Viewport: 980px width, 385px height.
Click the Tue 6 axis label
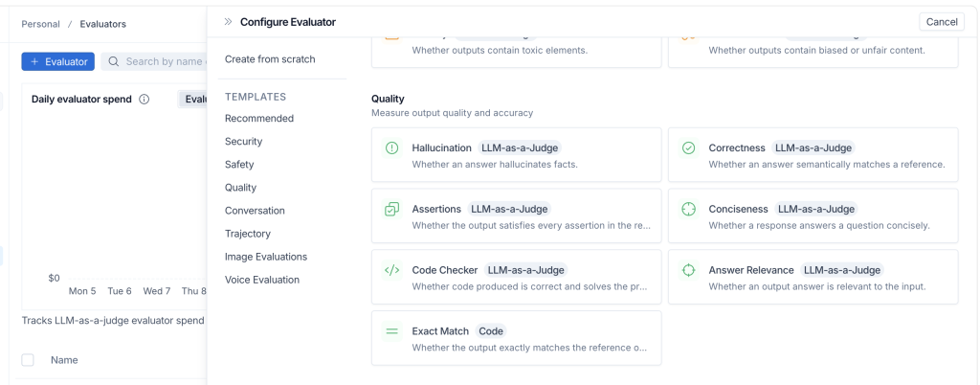point(120,291)
